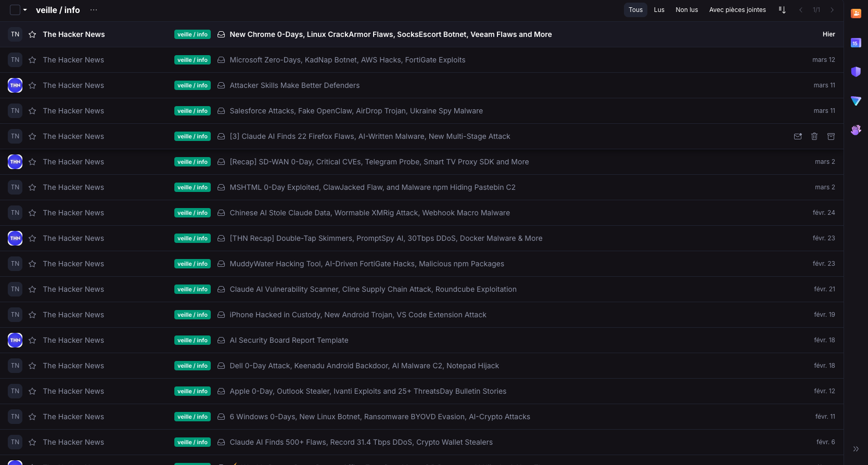868x465 pixels.
Task: Click the purple waving hand sidebar icon
Action: click(856, 130)
